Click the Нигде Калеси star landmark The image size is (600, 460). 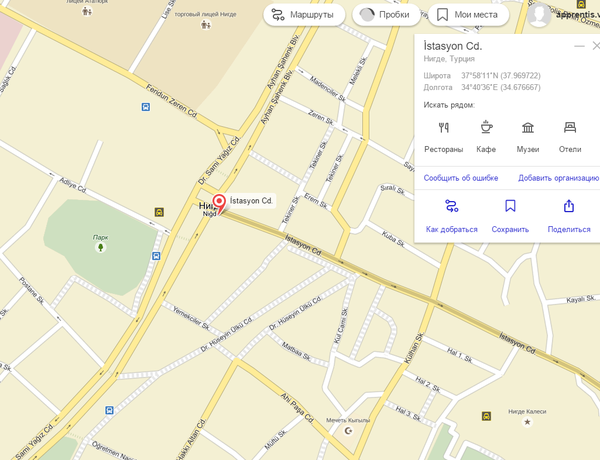pyautogui.click(x=527, y=422)
